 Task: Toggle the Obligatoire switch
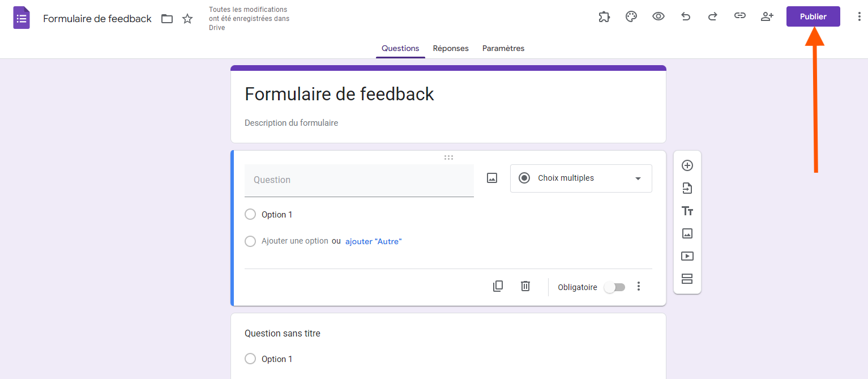pyautogui.click(x=614, y=287)
